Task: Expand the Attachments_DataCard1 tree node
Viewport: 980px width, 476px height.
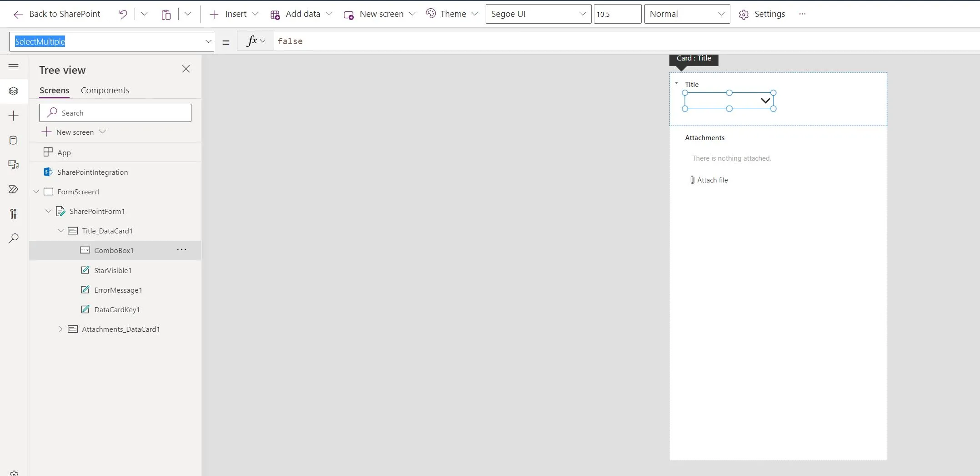Action: (61, 329)
